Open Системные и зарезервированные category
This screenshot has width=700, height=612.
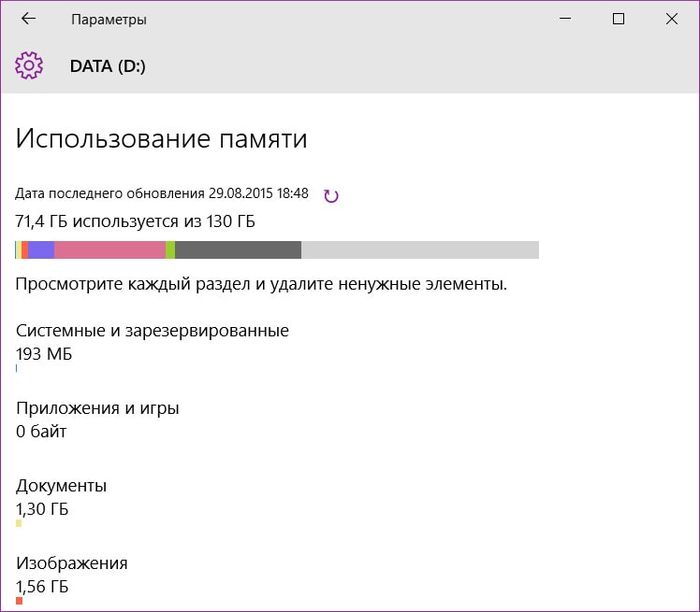[x=152, y=330]
